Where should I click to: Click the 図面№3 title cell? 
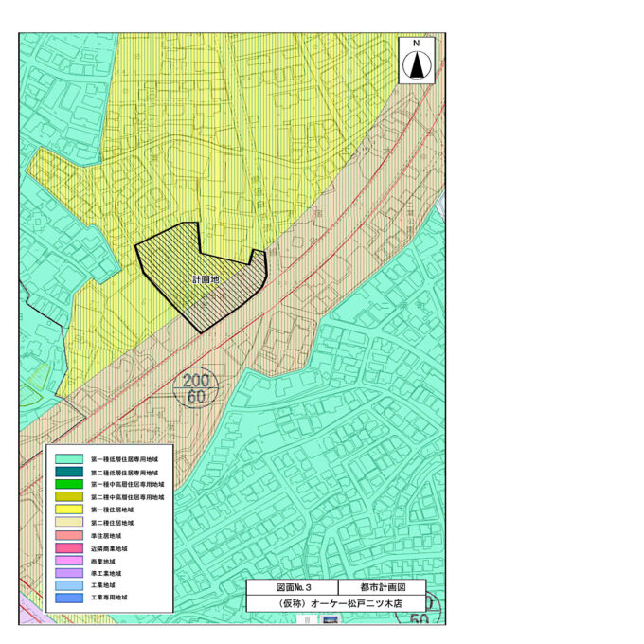tap(293, 587)
